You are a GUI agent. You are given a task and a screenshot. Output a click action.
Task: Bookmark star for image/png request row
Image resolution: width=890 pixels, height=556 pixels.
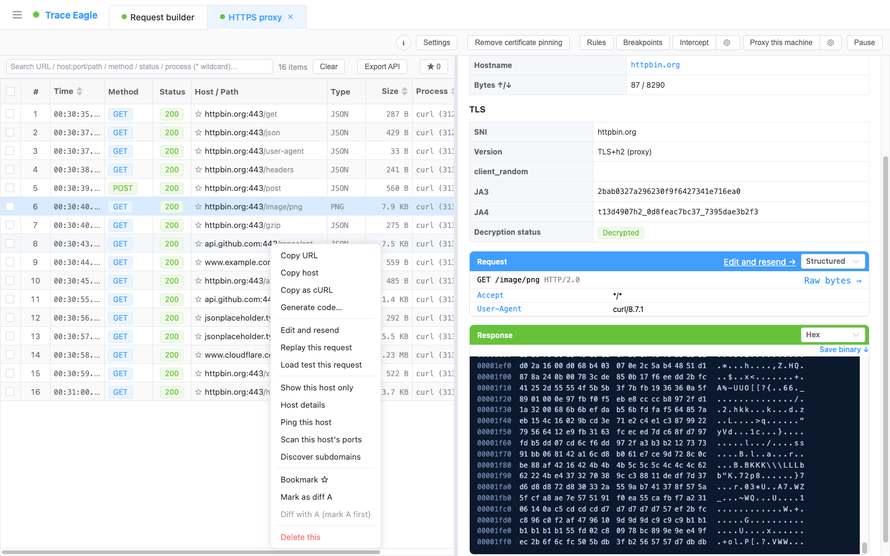[x=198, y=207]
